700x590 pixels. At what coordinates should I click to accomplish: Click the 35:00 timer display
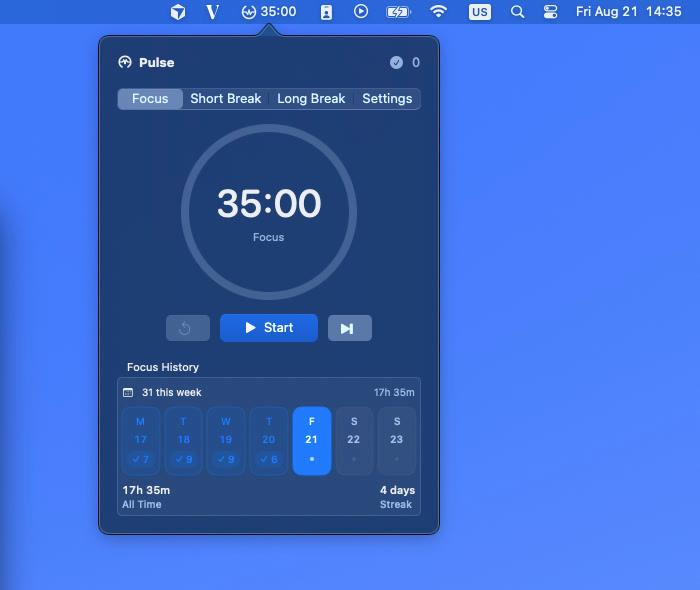(x=269, y=203)
